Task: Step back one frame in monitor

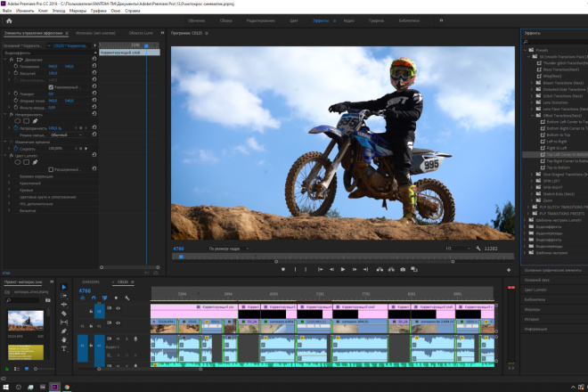Action: point(331,269)
